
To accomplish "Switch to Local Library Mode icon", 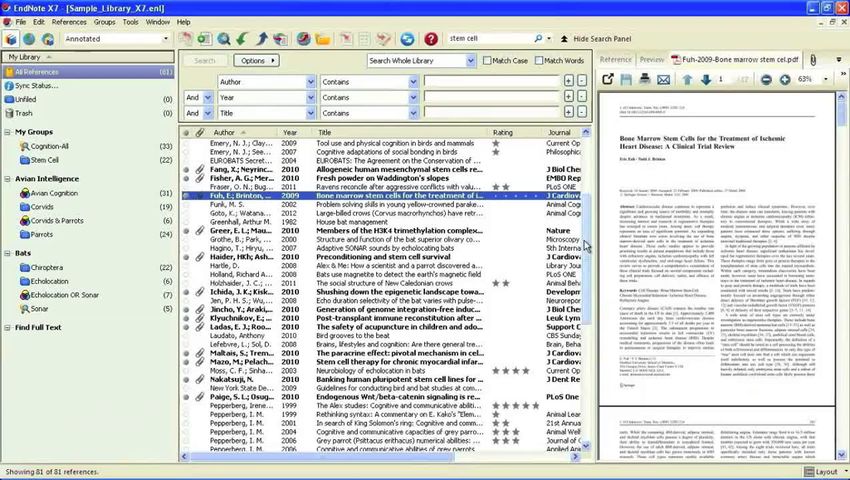I will pos(11,39).
